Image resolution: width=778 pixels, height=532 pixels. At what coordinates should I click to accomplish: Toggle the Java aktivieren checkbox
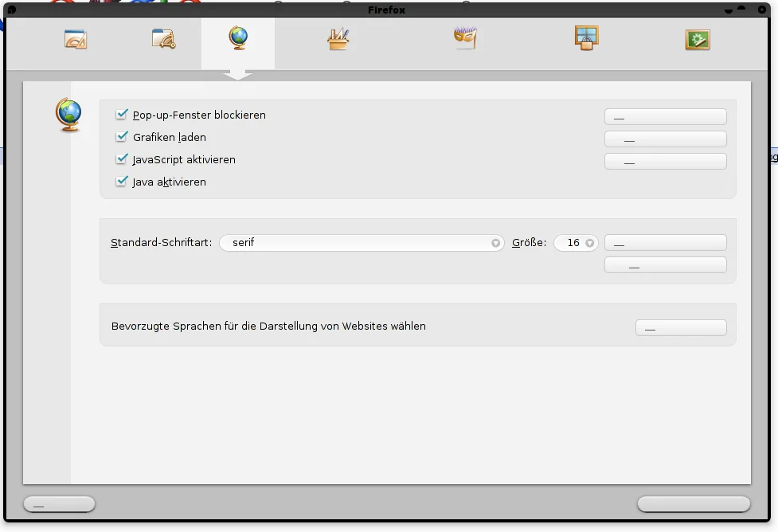[x=122, y=182]
